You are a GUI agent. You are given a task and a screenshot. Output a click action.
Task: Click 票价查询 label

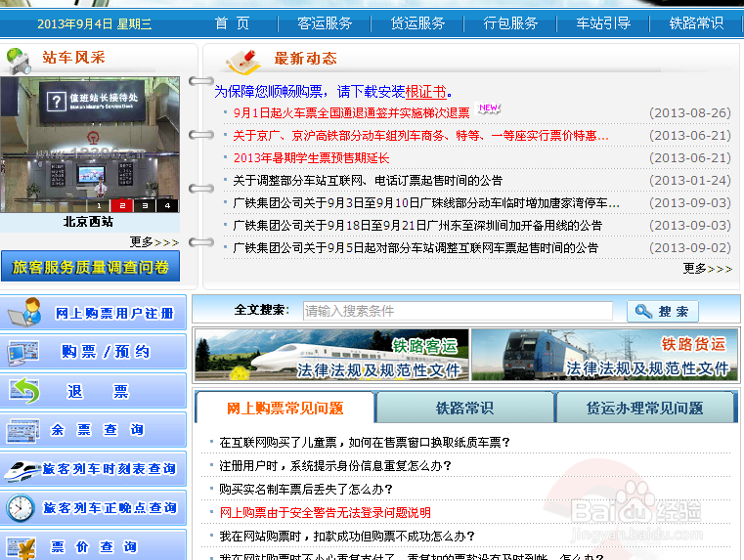(x=94, y=546)
